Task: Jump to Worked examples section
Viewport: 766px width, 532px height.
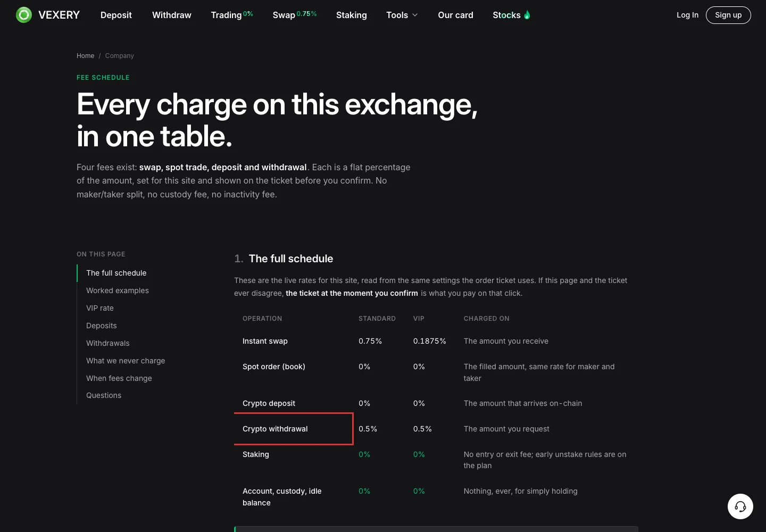Action: coord(118,290)
